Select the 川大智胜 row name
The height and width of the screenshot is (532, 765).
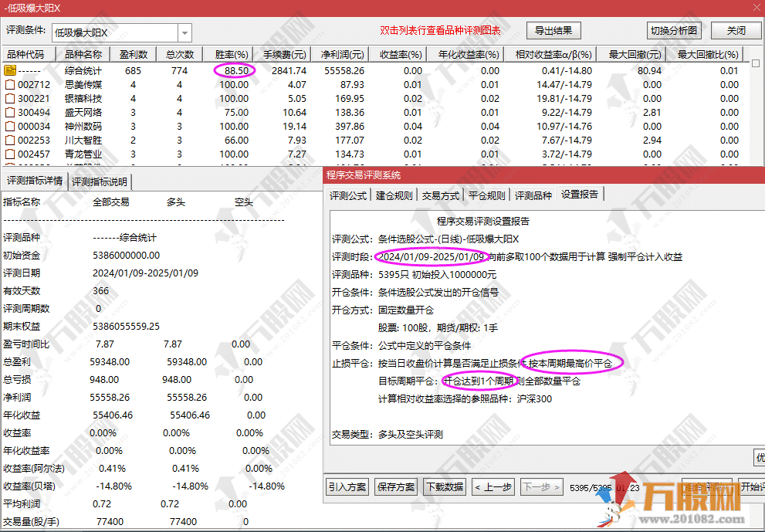[83, 140]
